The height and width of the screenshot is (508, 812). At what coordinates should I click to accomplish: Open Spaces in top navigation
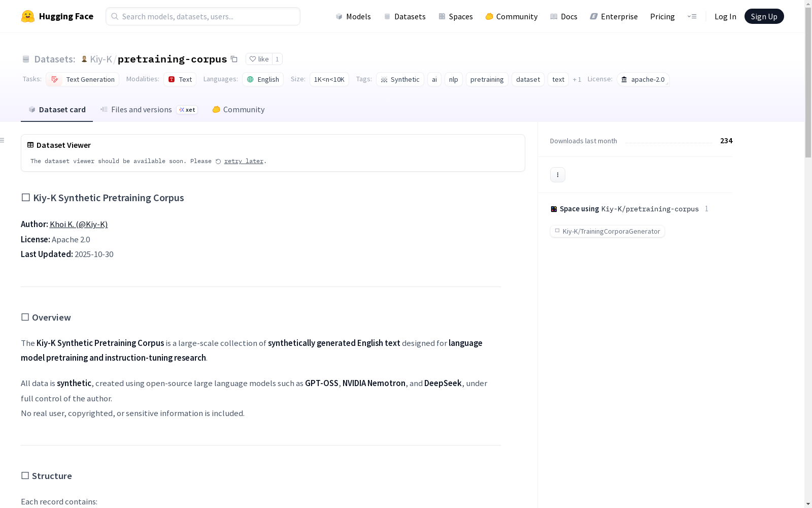(x=456, y=16)
